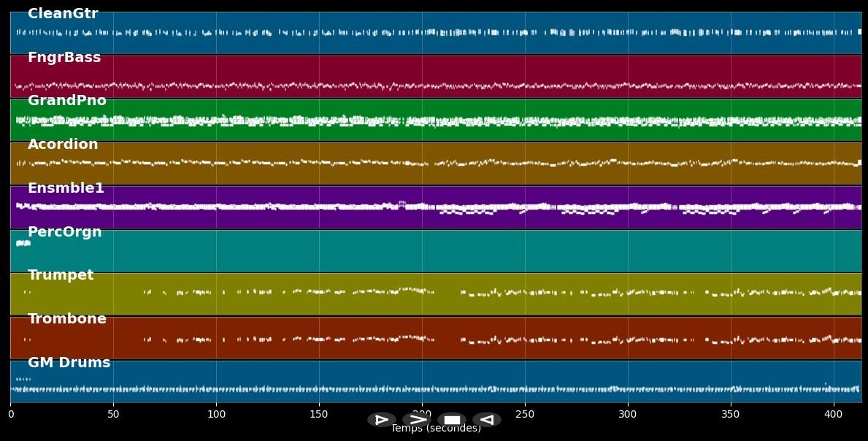Click the 300 seconds tick on time axis
Screen dimensions: 868x441
click(x=628, y=414)
